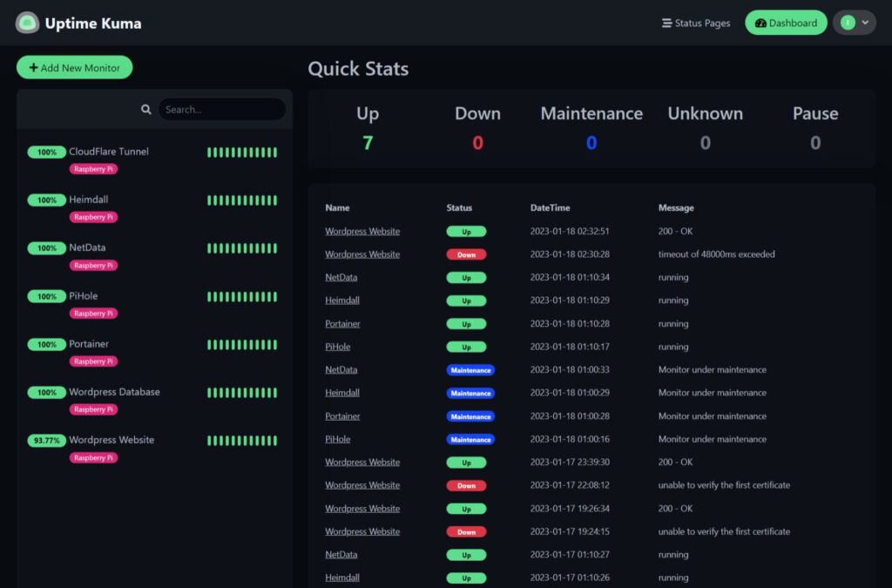Click the red Down badge with timeout message

pos(466,254)
